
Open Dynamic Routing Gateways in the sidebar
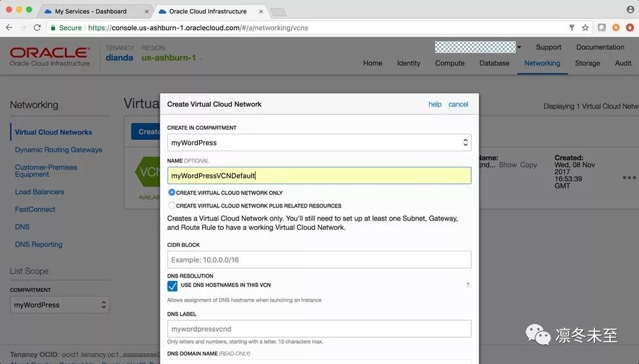[58, 150]
